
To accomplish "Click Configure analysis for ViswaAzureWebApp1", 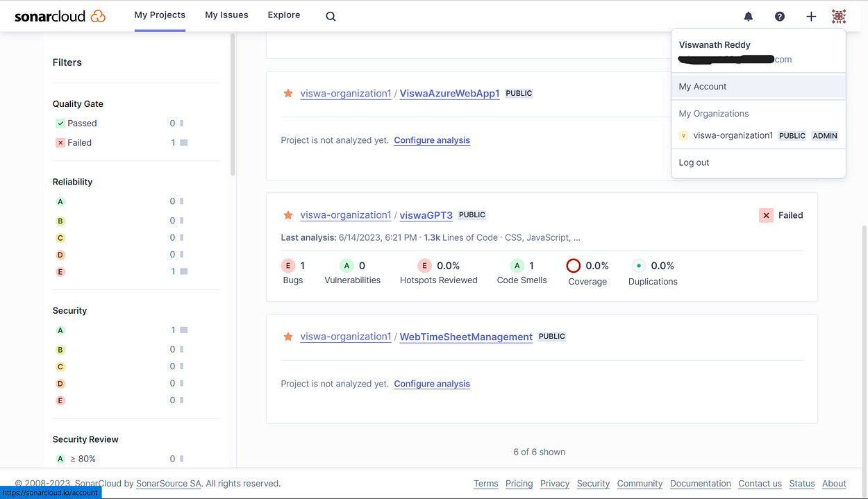I will click(432, 140).
